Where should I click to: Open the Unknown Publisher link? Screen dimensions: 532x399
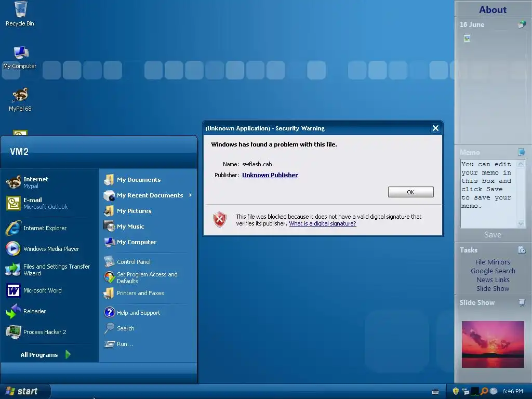pyautogui.click(x=270, y=175)
